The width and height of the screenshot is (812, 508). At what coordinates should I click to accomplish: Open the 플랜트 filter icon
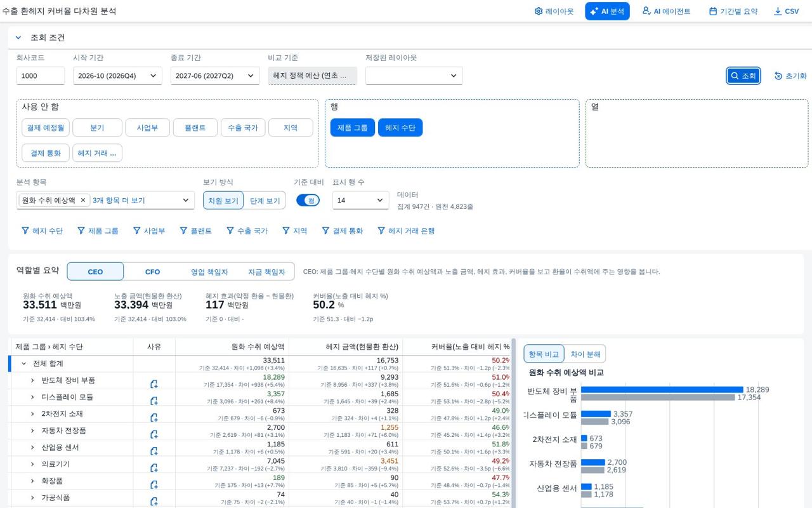(x=183, y=231)
